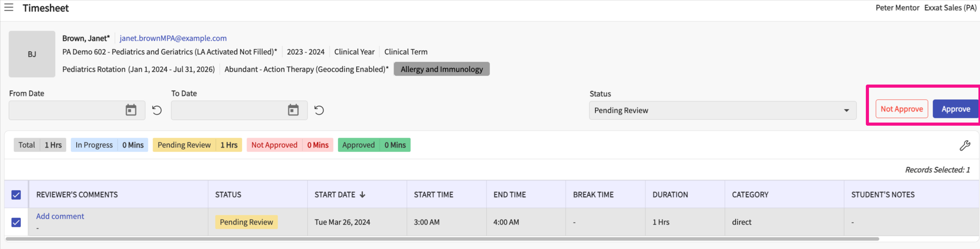Open the wrench table settings icon
The image size is (980, 249).
tap(964, 145)
